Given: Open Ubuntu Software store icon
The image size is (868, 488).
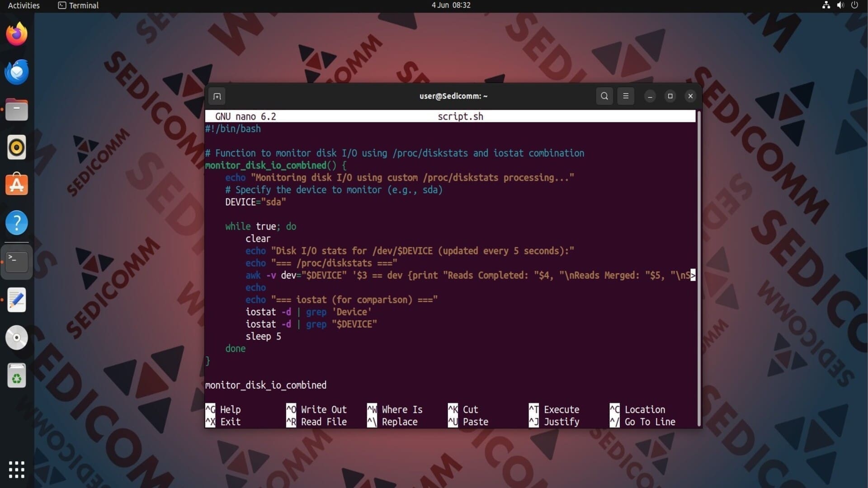Looking at the screenshot, I should point(17,185).
